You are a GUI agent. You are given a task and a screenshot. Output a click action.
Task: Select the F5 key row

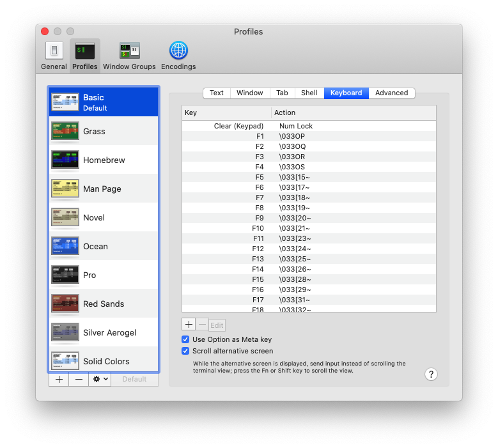[309, 177]
